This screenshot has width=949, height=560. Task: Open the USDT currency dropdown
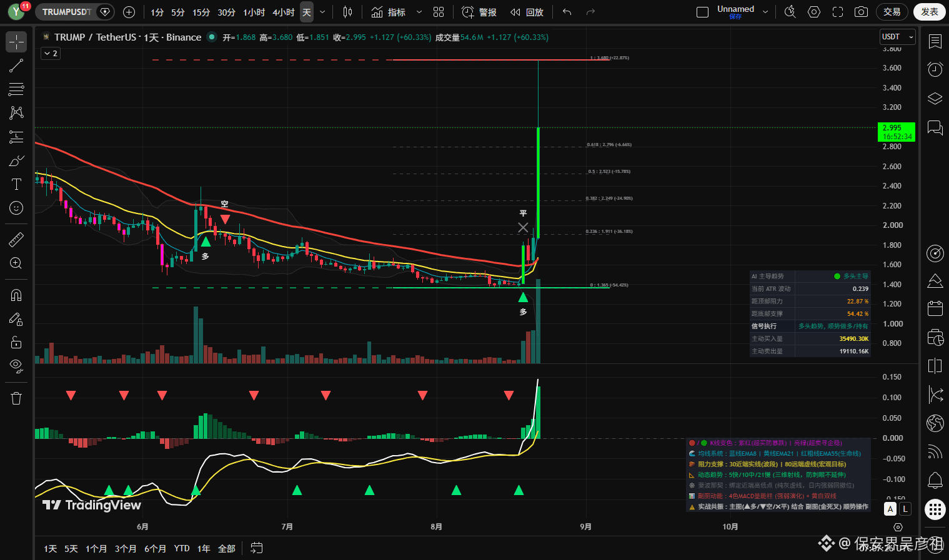point(897,37)
